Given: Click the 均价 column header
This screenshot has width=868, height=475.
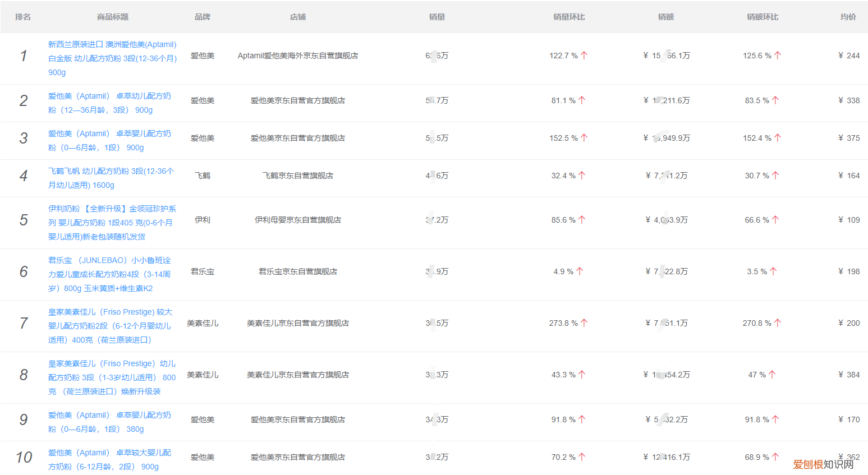Looking at the screenshot, I should pyautogui.click(x=848, y=16).
